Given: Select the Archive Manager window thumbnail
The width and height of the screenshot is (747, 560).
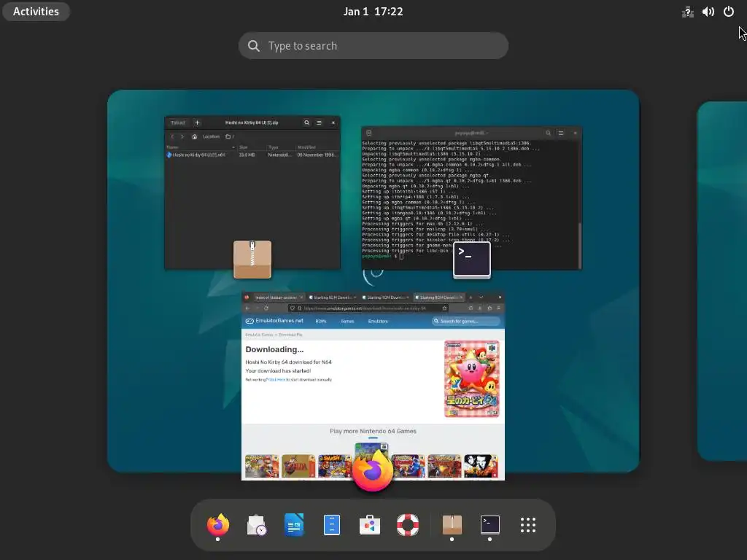Looking at the screenshot, I should tap(252, 192).
